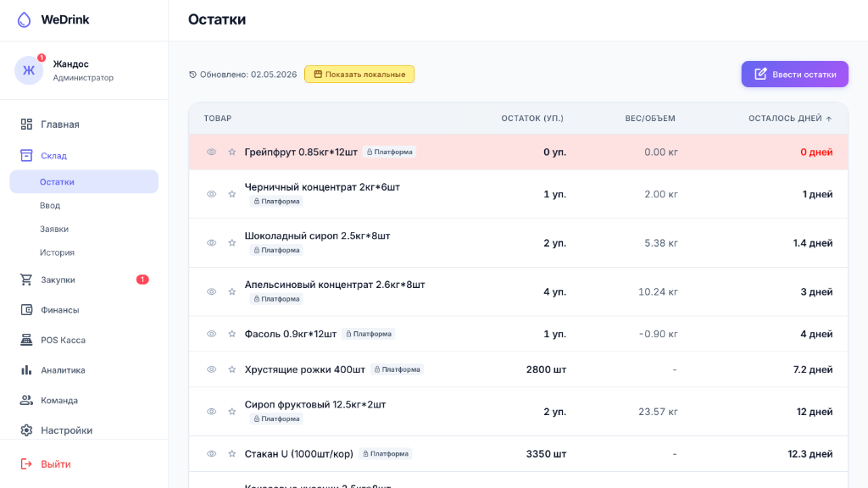
Task: Open the Главная dashboard grid icon
Action: coord(26,125)
